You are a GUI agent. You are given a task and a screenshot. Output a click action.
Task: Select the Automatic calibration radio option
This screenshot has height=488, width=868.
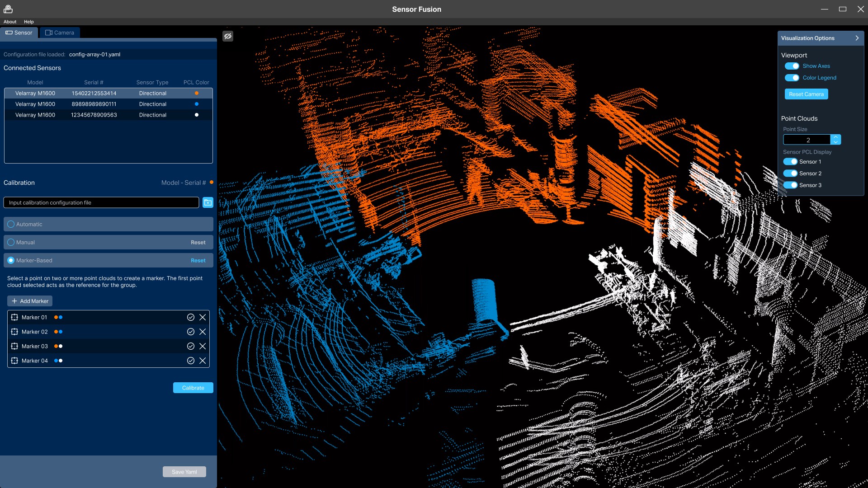coord(11,224)
